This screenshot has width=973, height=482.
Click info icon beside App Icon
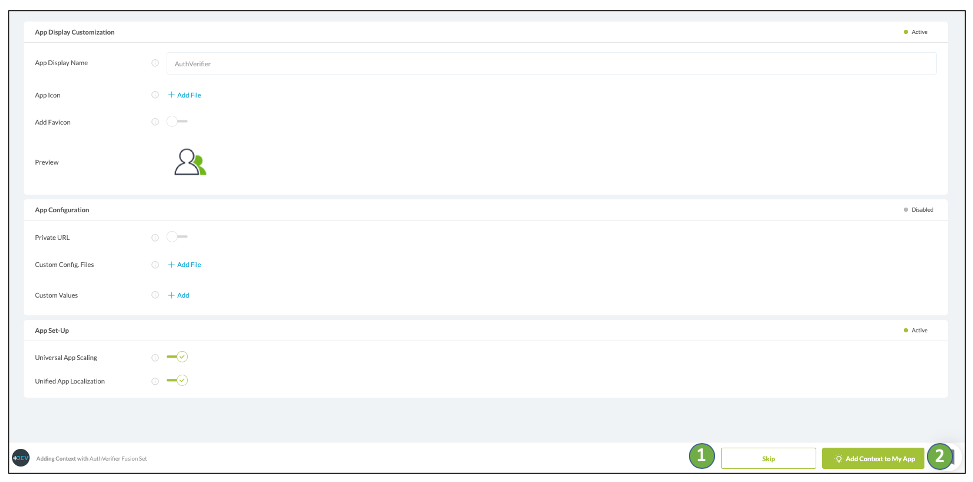click(155, 95)
